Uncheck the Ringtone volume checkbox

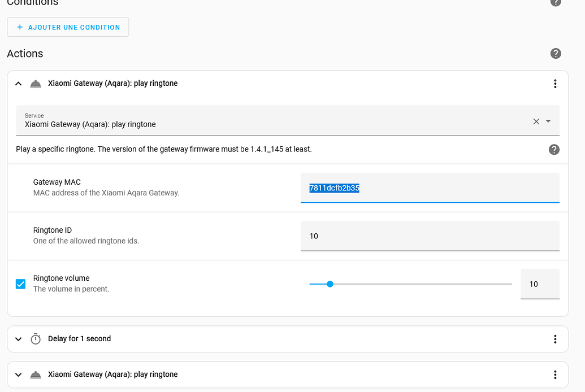coord(20,284)
